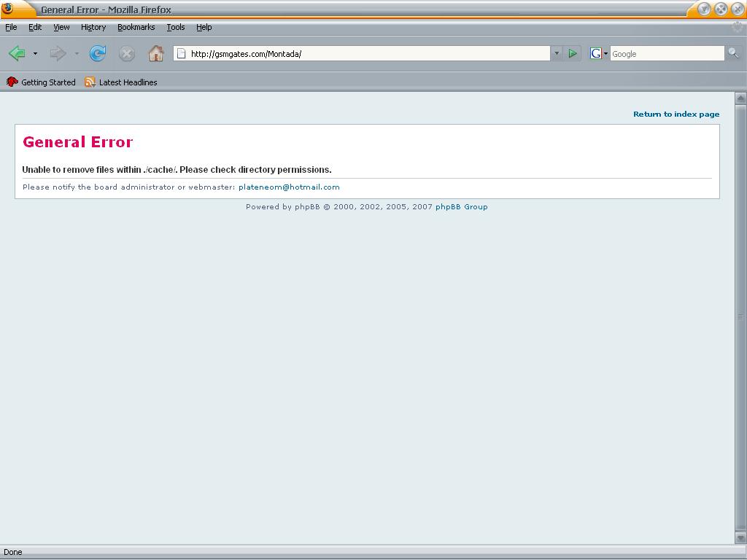
Task: Click the plateneom@hotmail.com email link
Action: pyautogui.click(x=289, y=187)
